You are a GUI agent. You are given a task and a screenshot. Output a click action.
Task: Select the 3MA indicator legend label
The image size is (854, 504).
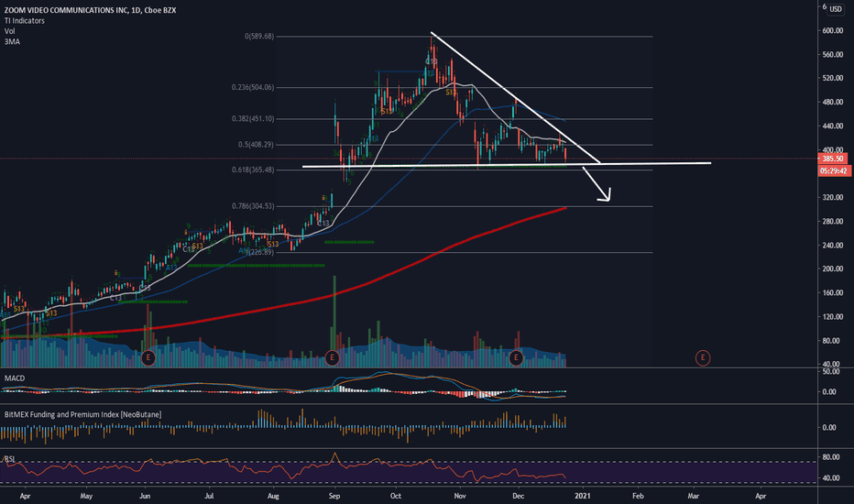(12, 41)
